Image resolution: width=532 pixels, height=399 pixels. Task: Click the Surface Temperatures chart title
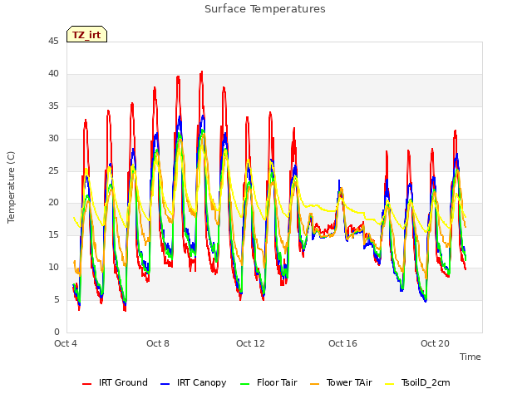pos(265,9)
